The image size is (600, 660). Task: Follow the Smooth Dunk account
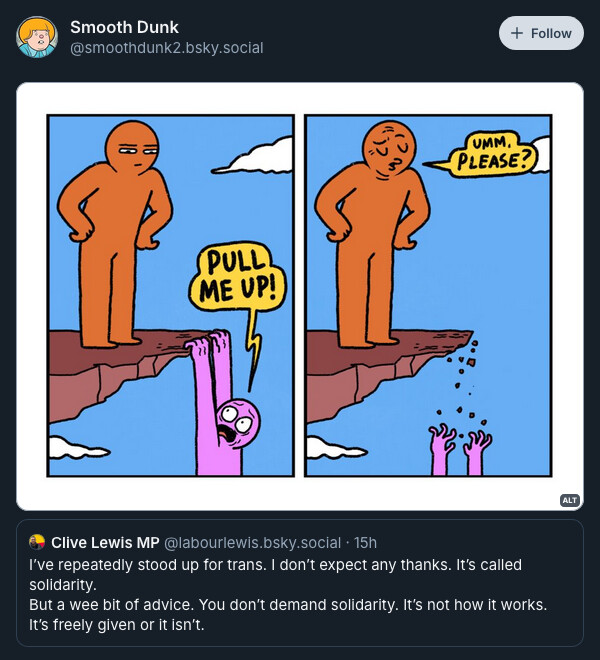[x=541, y=33]
